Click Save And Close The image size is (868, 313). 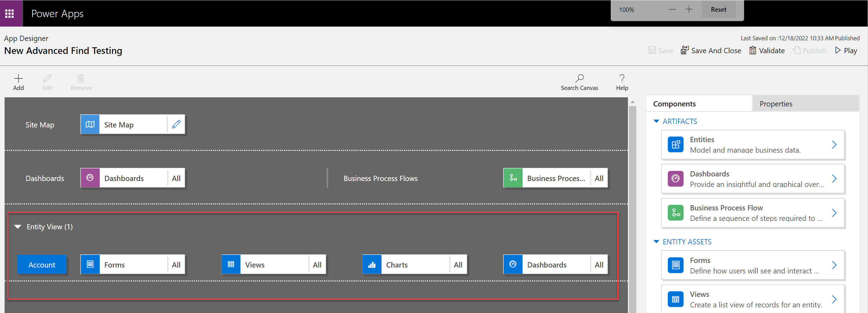coord(711,50)
